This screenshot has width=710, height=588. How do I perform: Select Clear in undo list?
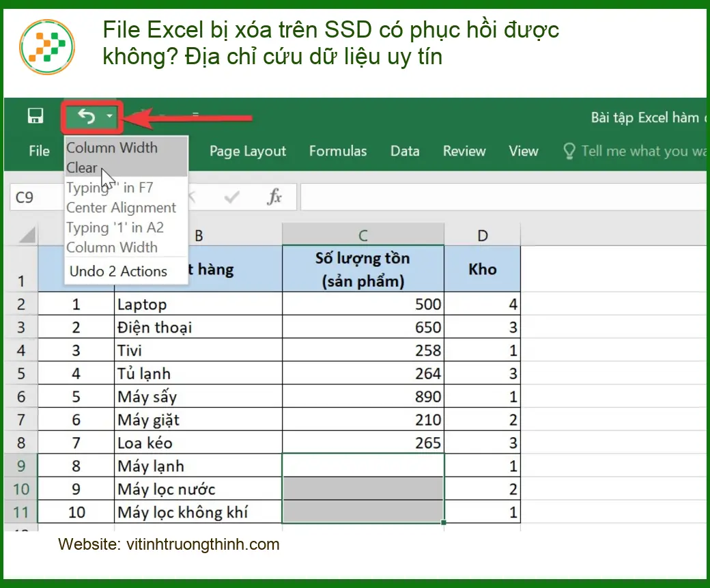pos(126,167)
